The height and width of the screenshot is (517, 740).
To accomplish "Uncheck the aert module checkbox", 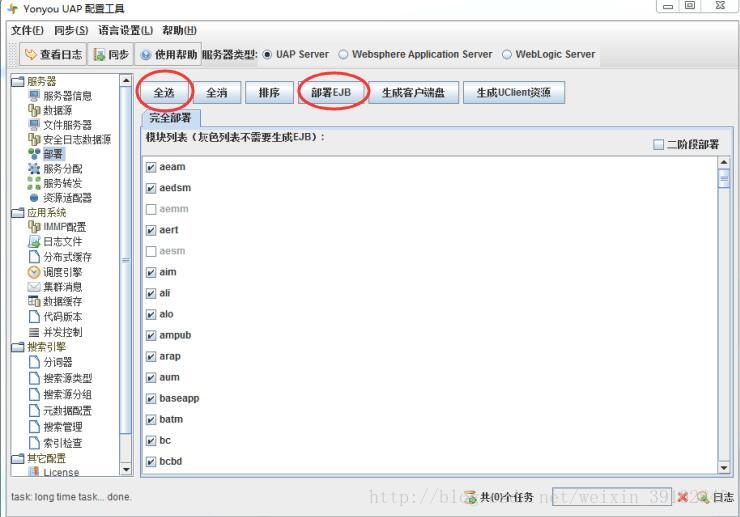I will tap(151, 230).
